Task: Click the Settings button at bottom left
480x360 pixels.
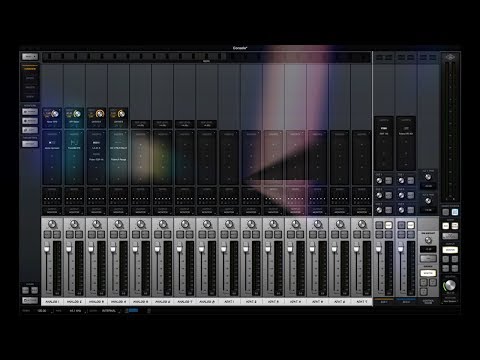Action: 30,300
